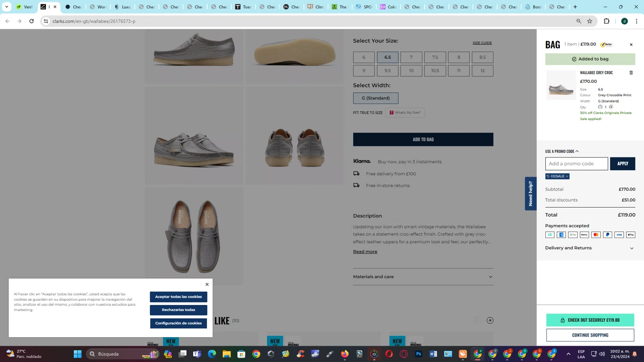644x362 pixels.
Task: Open browser extensions menu
Action: point(607,21)
